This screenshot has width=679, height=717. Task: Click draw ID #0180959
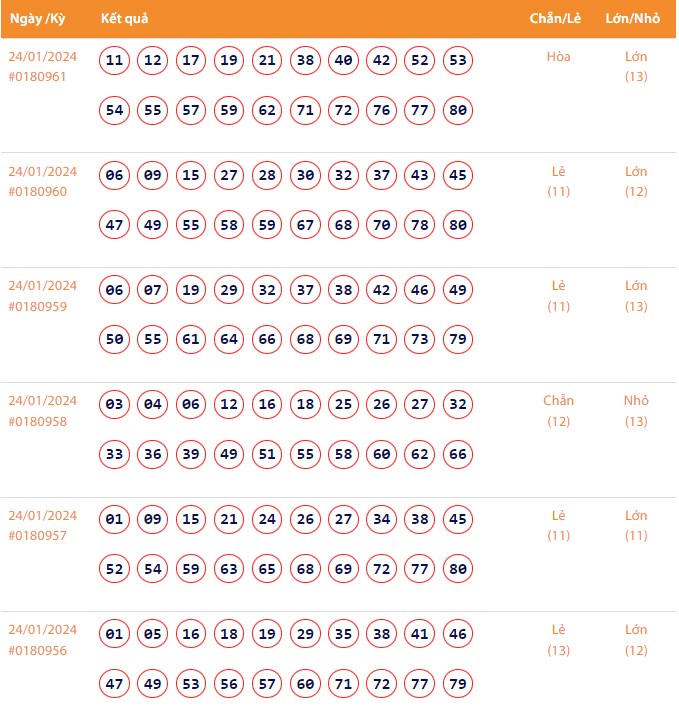pyautogui.click(x=37, y=306)
